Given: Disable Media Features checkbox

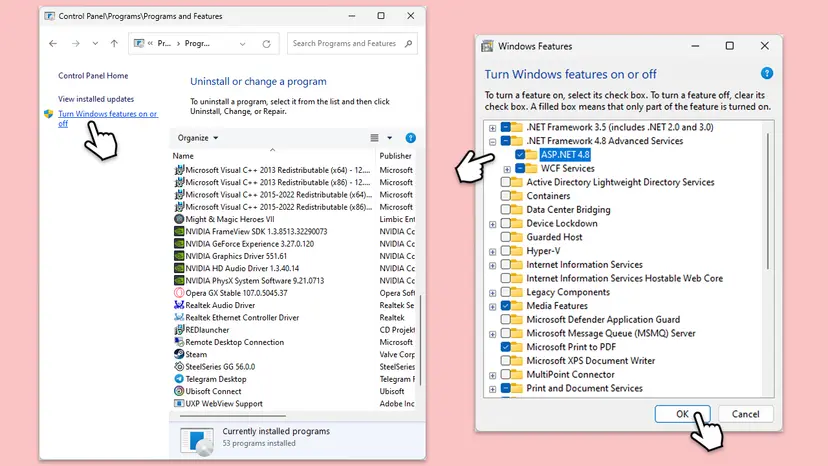Looking at the screenshot, I should 505,305.
